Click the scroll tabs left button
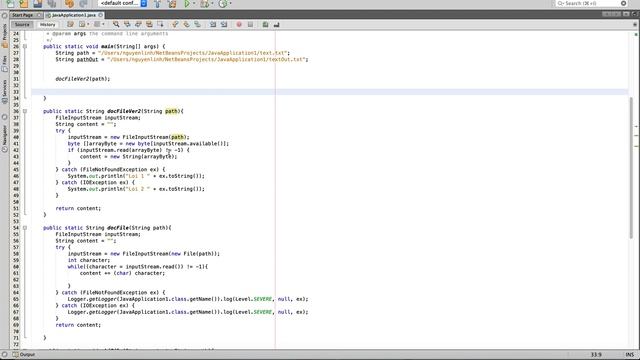Image resolution: width=640 pixels, height=360 pixels. pos(606,14)
